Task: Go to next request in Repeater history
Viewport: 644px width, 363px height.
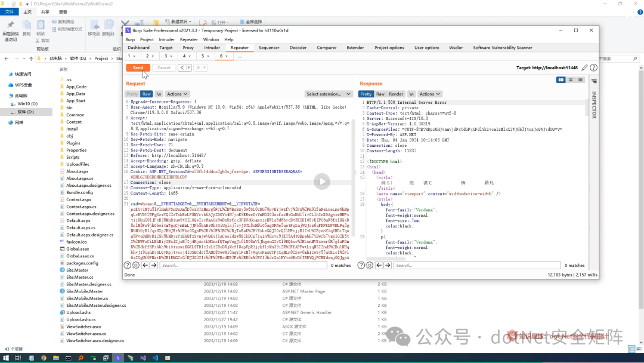Action: (198, 68)
